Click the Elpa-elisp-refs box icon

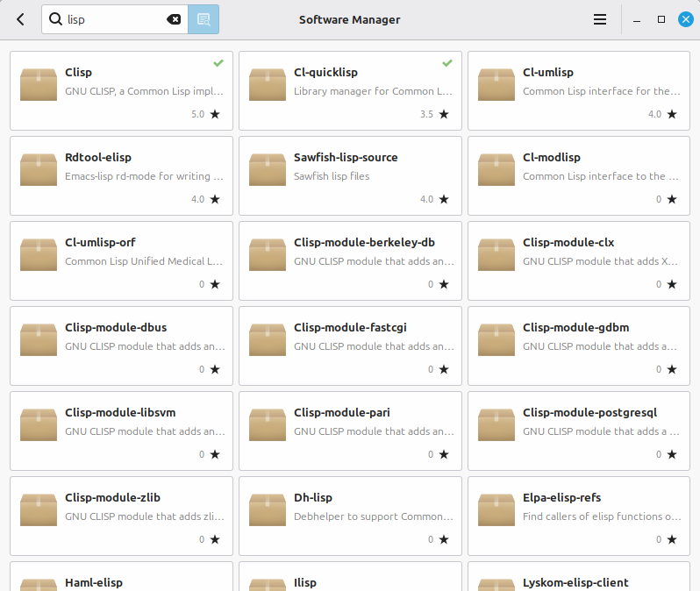[496, 509]
